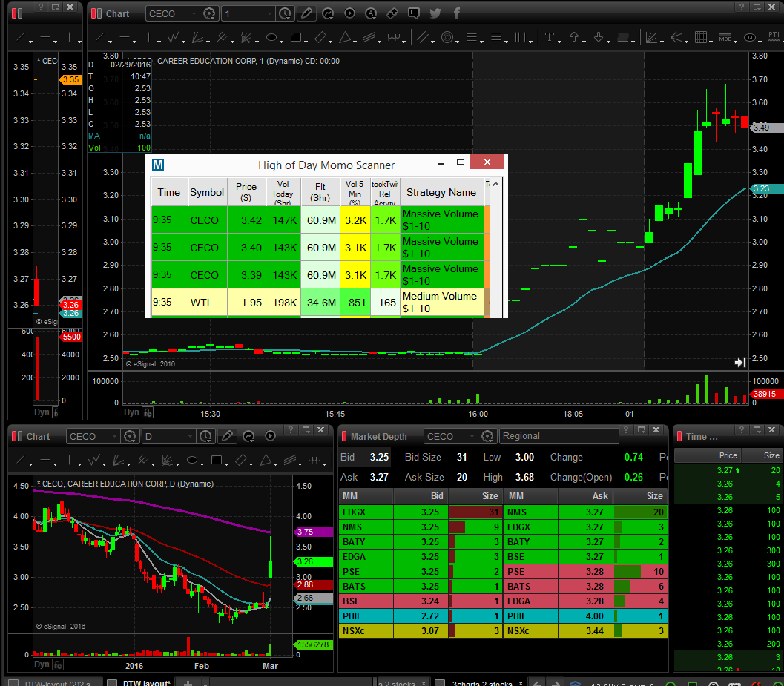Select vertical line tool in main chart toolbar
This screenshot has height=686, width=784.
[x=148, y=37]
